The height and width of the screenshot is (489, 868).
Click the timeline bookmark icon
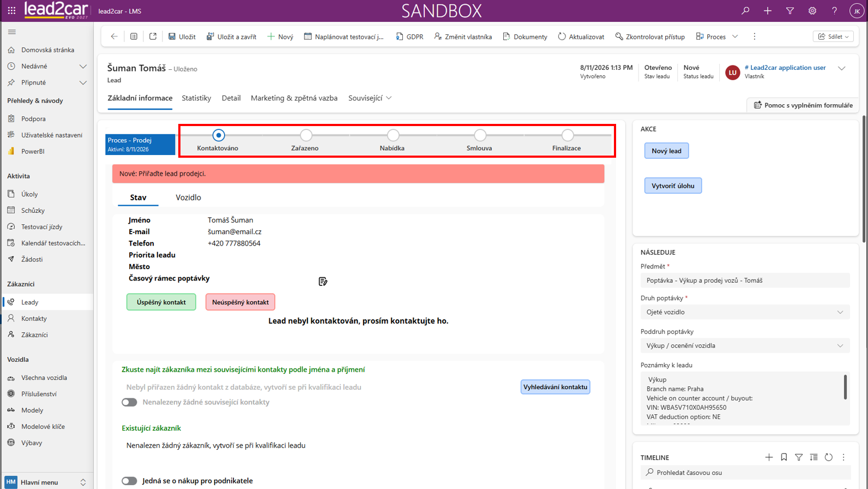click(x=784, y=457)
